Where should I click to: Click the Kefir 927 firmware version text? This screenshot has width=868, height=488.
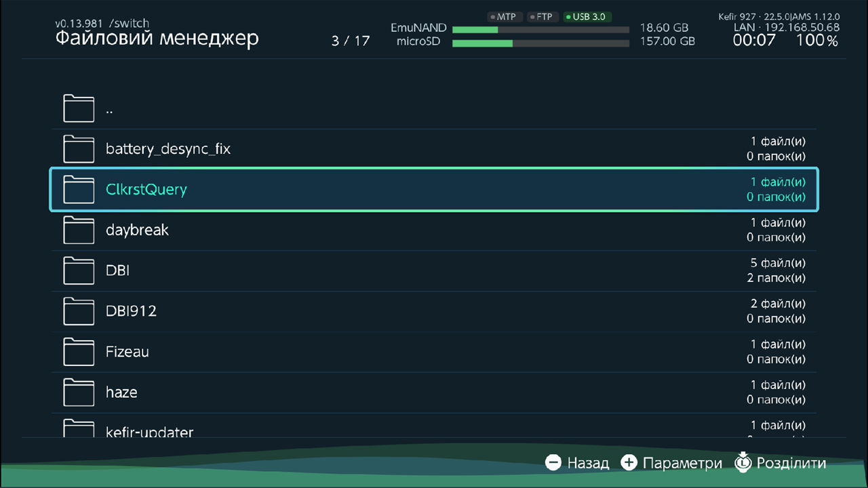pyautogui.click(x=778, y=16)
